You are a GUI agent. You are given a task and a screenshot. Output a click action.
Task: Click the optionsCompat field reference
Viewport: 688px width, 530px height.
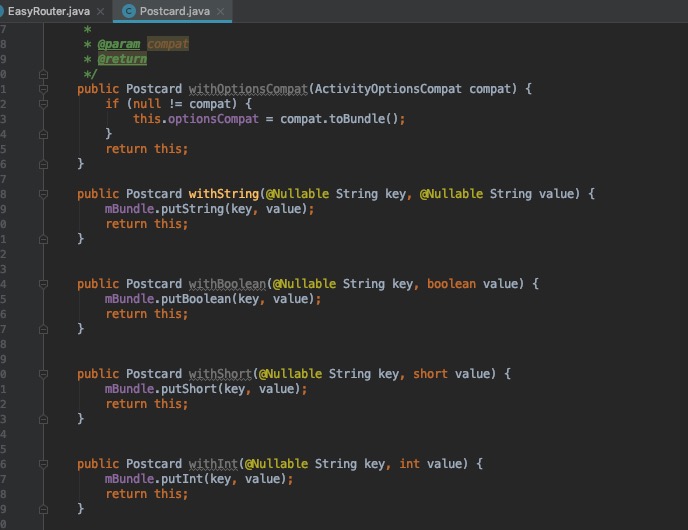click(x=213, y=119)
